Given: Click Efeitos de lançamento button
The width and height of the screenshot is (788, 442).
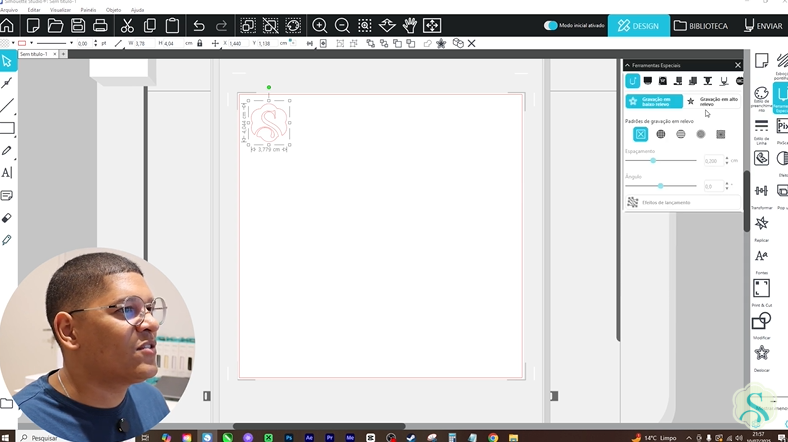Looking at the screenshot, I should click(x=682, y=202).
